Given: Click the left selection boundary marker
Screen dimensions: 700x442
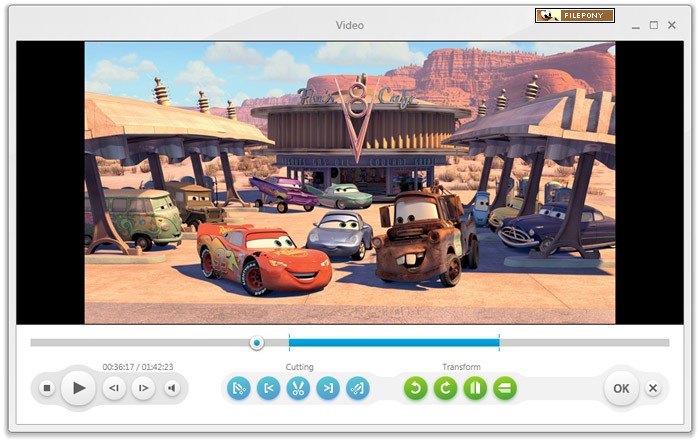Looking at the screenshot, I should click(289, 342).
